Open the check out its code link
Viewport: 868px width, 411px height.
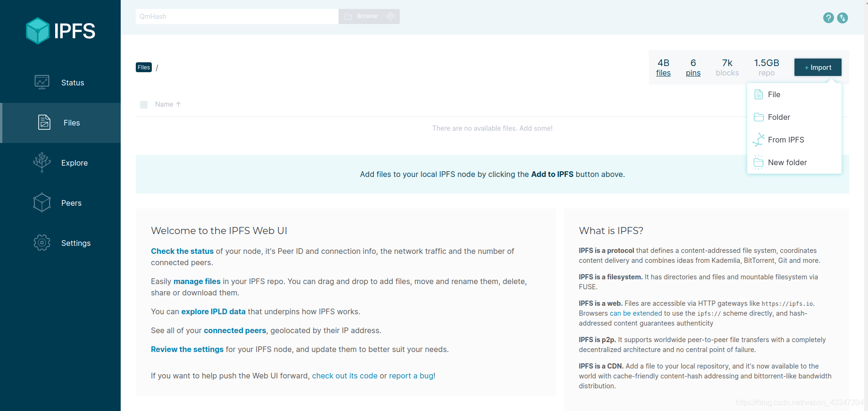tap(345, 376)
